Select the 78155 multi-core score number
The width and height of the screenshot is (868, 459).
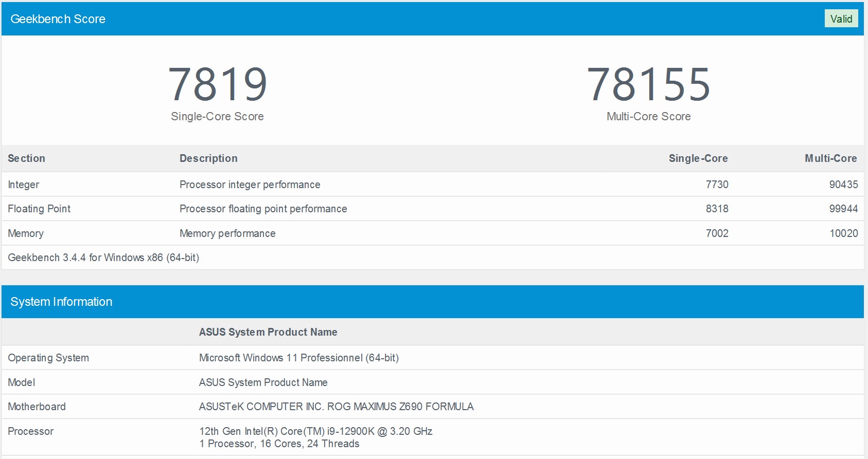pyautogui.click(x=648, y=84)
